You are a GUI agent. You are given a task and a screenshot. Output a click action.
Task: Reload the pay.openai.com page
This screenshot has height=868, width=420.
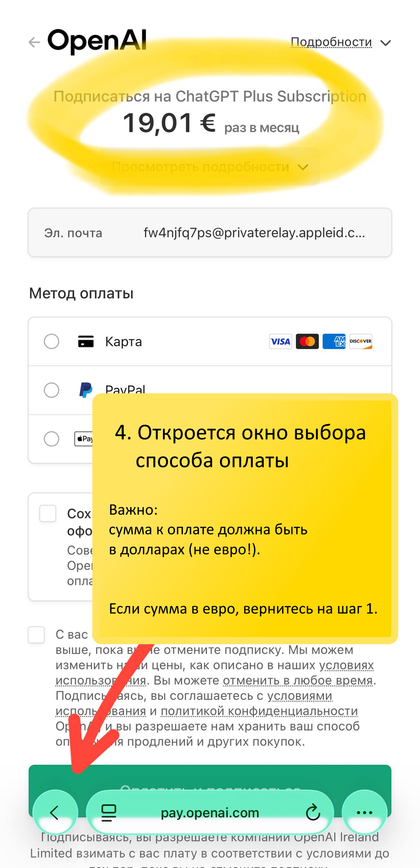tap(313, 813)
